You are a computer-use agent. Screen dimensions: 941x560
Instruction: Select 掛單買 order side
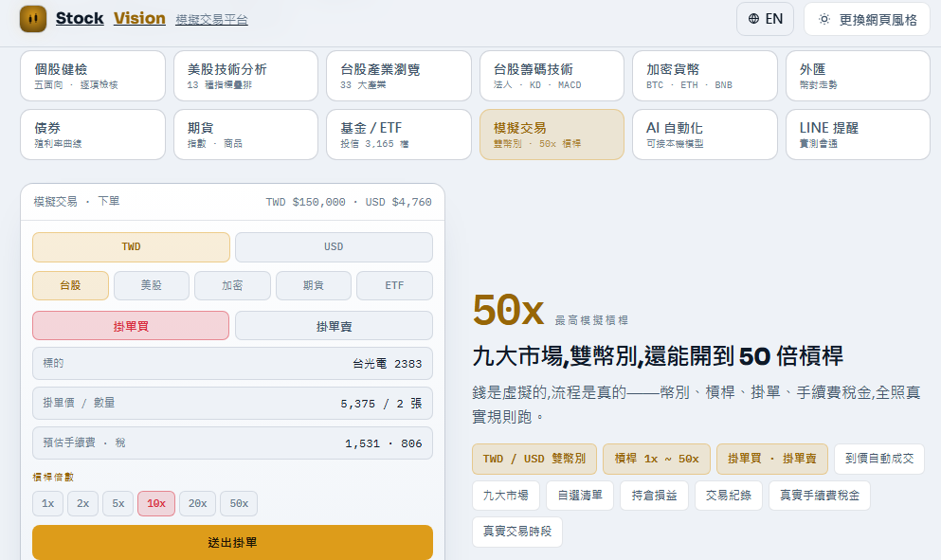tap(131, 326)
